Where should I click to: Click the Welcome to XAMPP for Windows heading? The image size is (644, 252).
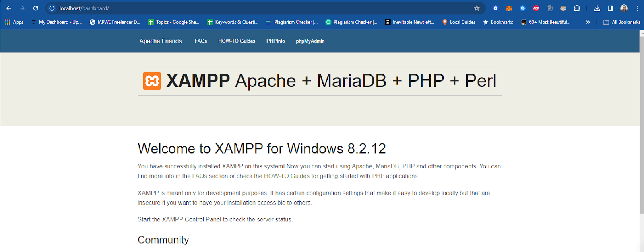click(x=262, y=149)
